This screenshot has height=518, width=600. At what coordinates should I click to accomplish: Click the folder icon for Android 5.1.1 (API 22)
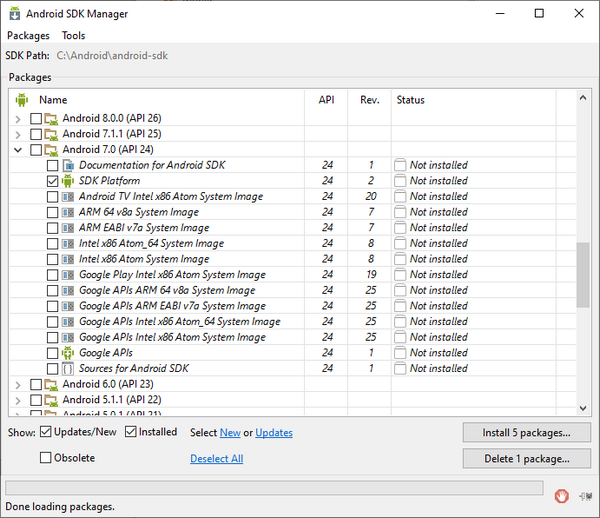pos(51,400)
